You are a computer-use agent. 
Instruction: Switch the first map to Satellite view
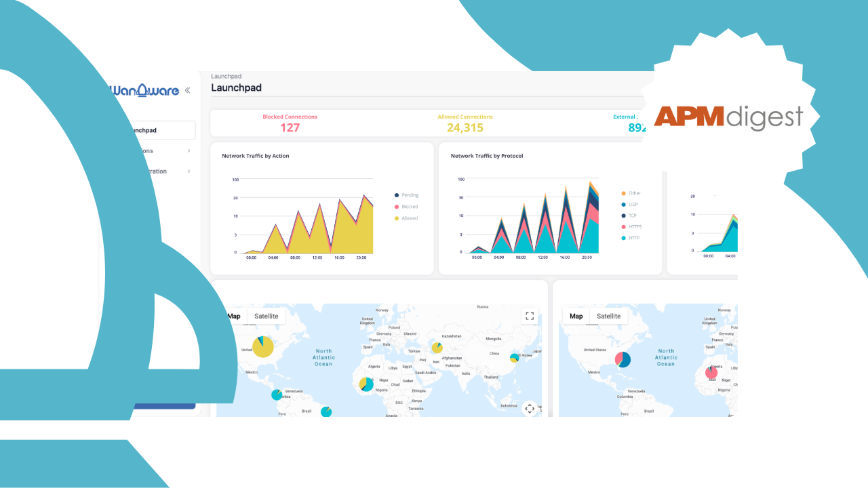266,316
